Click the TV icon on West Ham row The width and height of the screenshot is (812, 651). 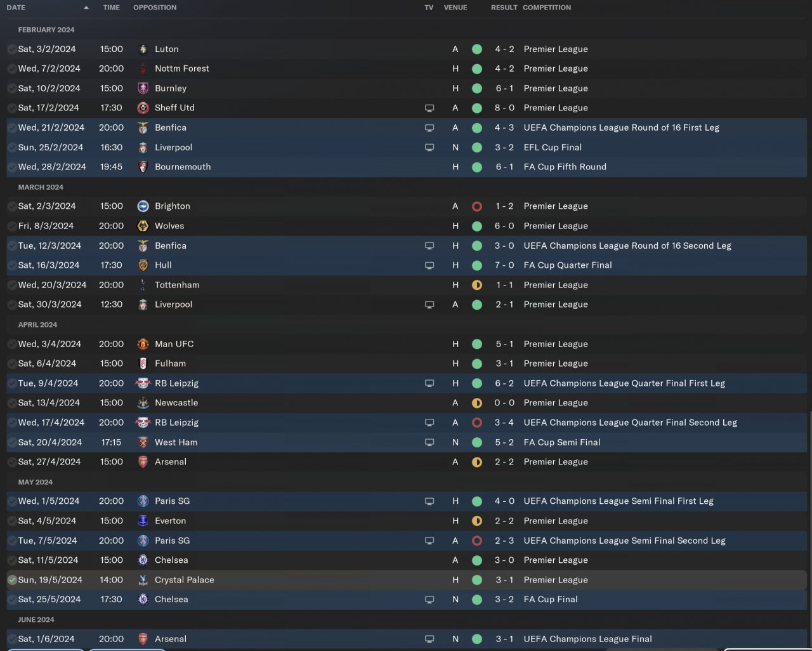click(429, 442)
